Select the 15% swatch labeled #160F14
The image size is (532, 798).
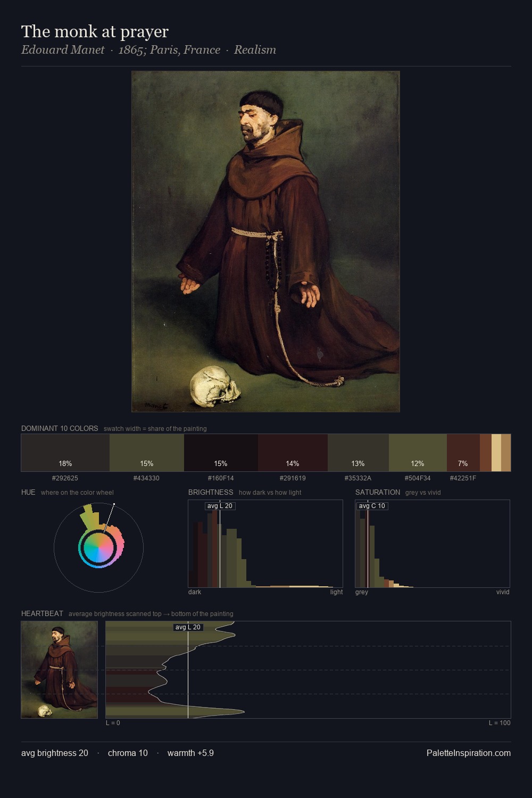coord(221,453)
